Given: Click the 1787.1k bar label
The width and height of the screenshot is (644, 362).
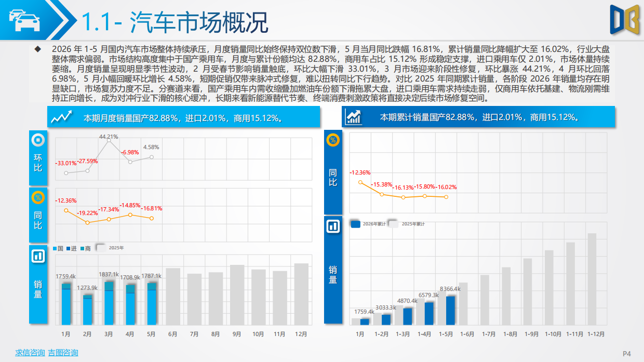Looking at the screenshot, I should click(151, 276).
